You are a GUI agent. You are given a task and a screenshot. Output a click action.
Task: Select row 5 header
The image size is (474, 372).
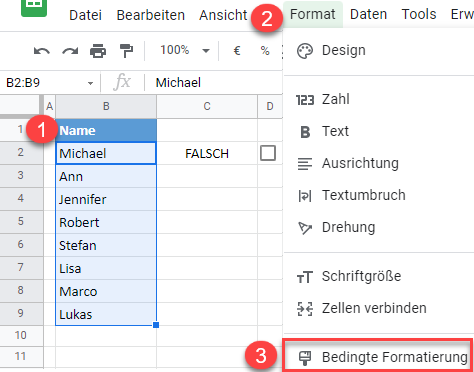[21, 222]
